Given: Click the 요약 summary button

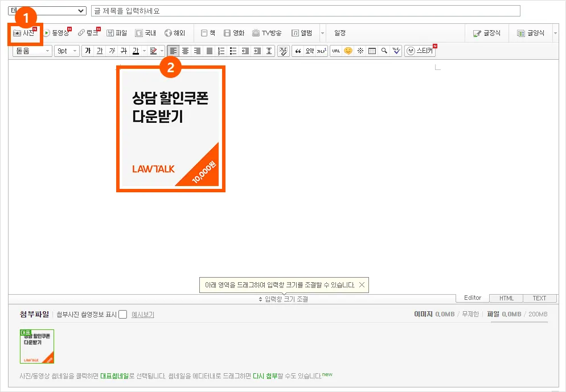Looking at the screenshot, I should pos(310,51).
